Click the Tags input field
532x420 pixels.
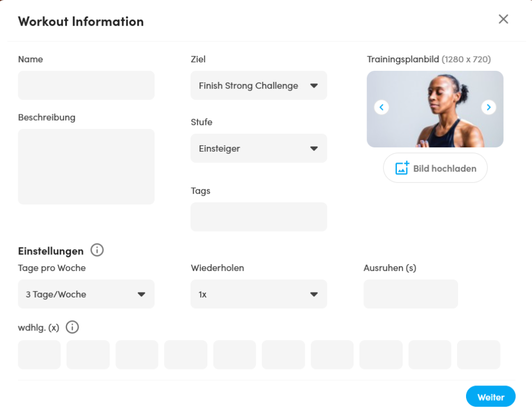[x=259, y=217]
